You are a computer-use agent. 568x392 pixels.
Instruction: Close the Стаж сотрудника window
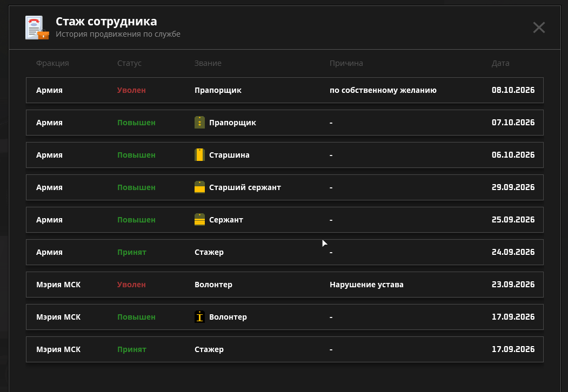click(x=539, y=28)
